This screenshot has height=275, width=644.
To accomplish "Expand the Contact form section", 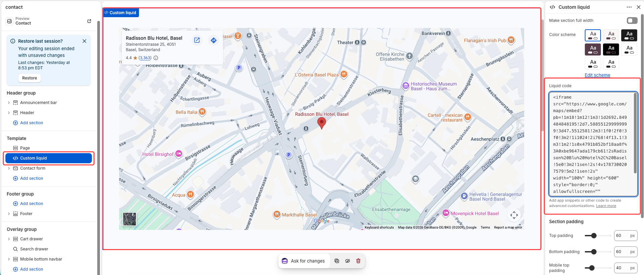I will [9, 168].
